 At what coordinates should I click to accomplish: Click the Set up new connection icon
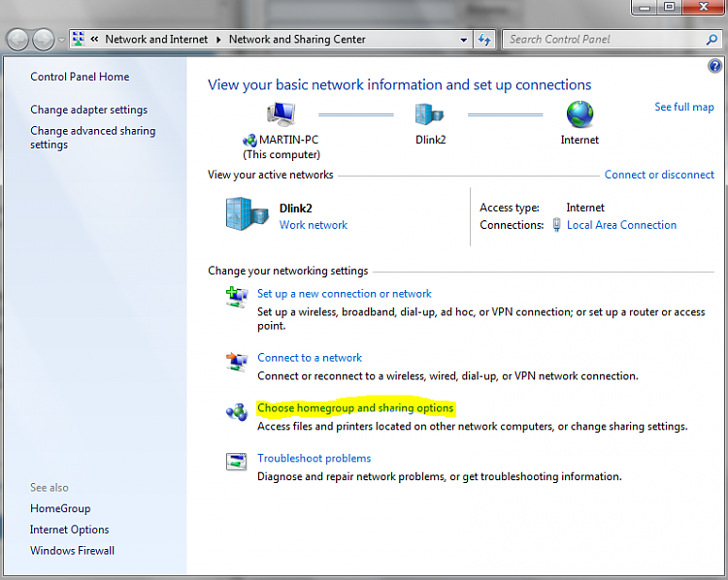click(x=236, y=297)
